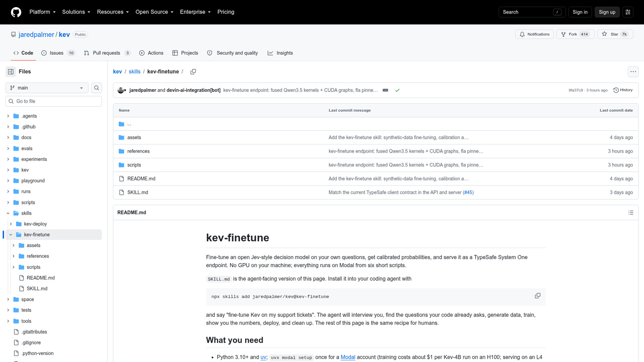The image size is (644, 362).
Task: Open the Enterprise menu
Action: pyautogui.click(x=195, y=12)
